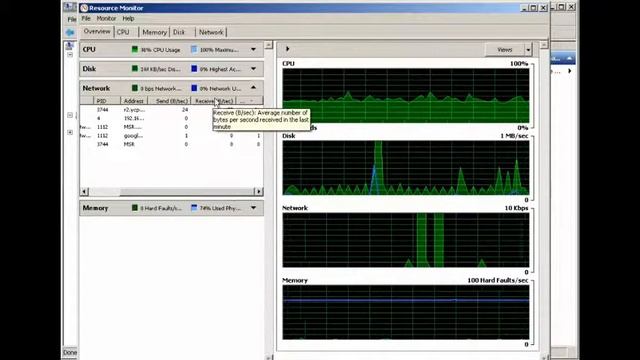The height and width of the screenshot is (360, 640).
Task: Sort by the Receive (B/sec) column header
Action: coord(214,101)
